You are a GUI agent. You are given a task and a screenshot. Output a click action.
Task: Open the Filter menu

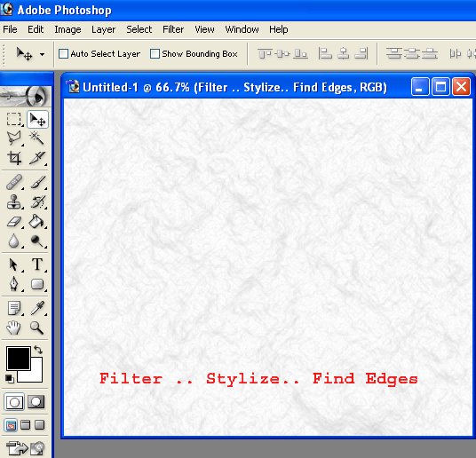tap(173, 29)
